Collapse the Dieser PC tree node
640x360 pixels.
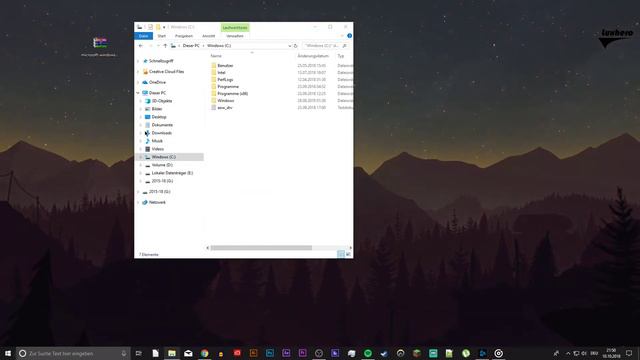click(x=138, y=93)
